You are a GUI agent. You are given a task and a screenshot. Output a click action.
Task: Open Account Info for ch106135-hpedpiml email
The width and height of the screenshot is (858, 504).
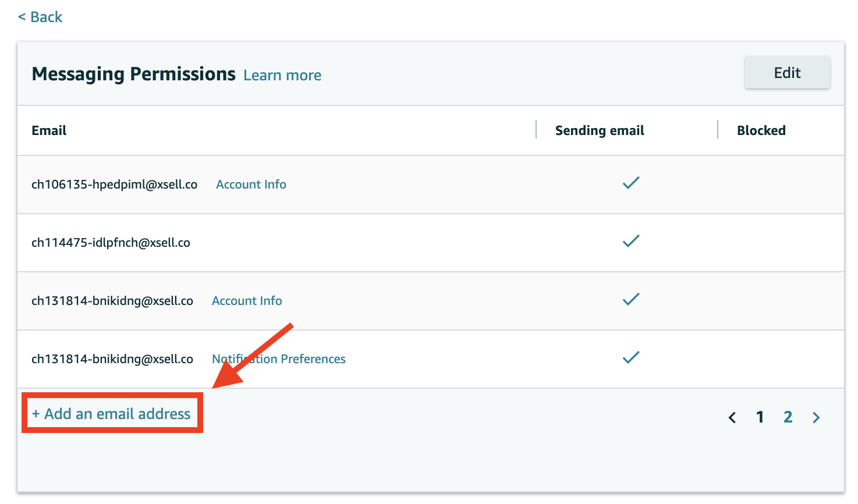pyautogui.click(x=251, y=184)
